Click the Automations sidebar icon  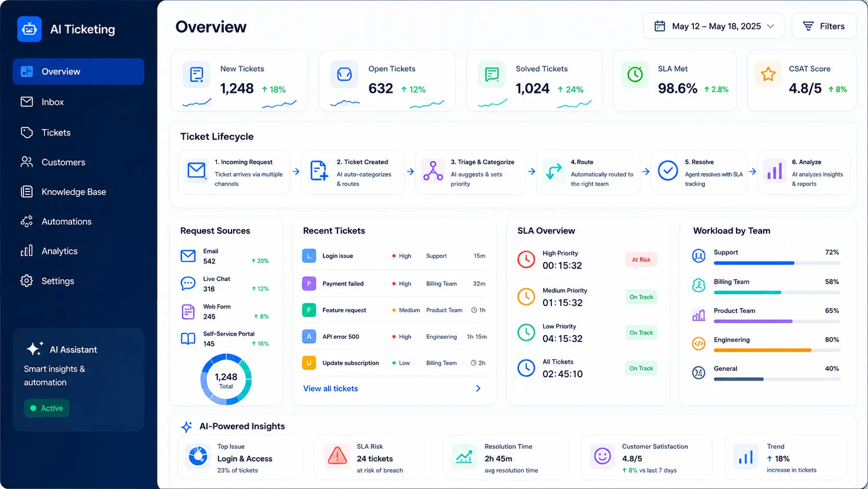tap(26, 221)
